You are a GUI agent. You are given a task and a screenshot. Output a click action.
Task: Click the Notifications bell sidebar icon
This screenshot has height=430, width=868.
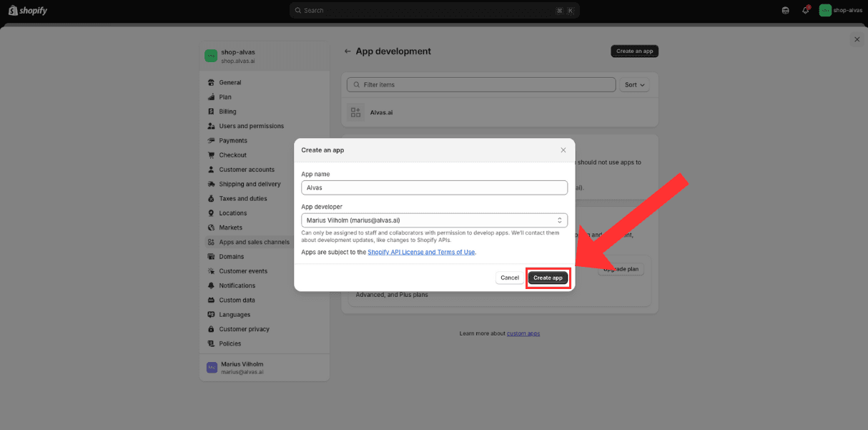click(x=212, y=285)
